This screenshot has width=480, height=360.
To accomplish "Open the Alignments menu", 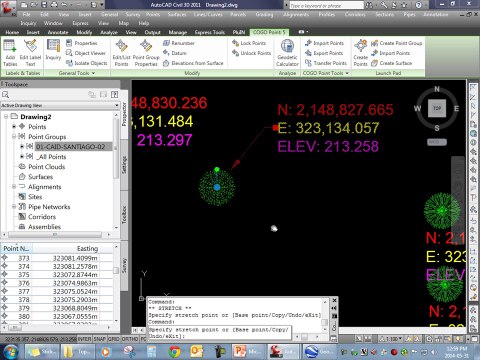I will (x=296, y=15).
